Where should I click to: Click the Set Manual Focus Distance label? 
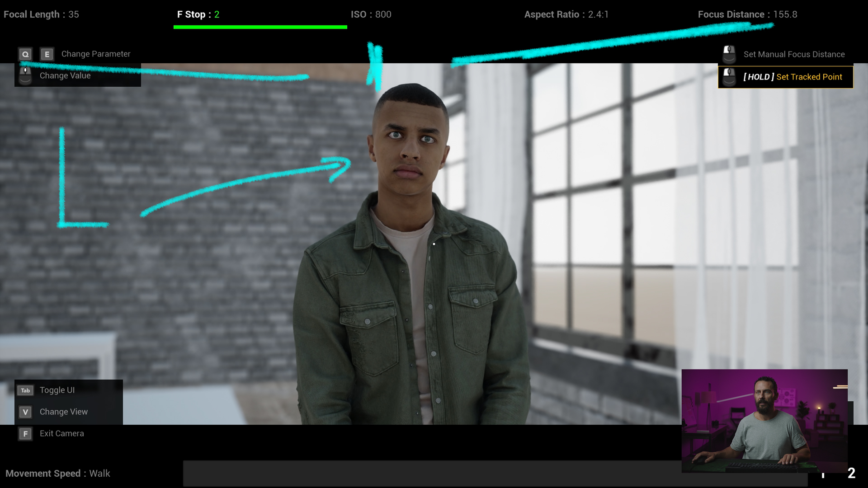(794, 54)
